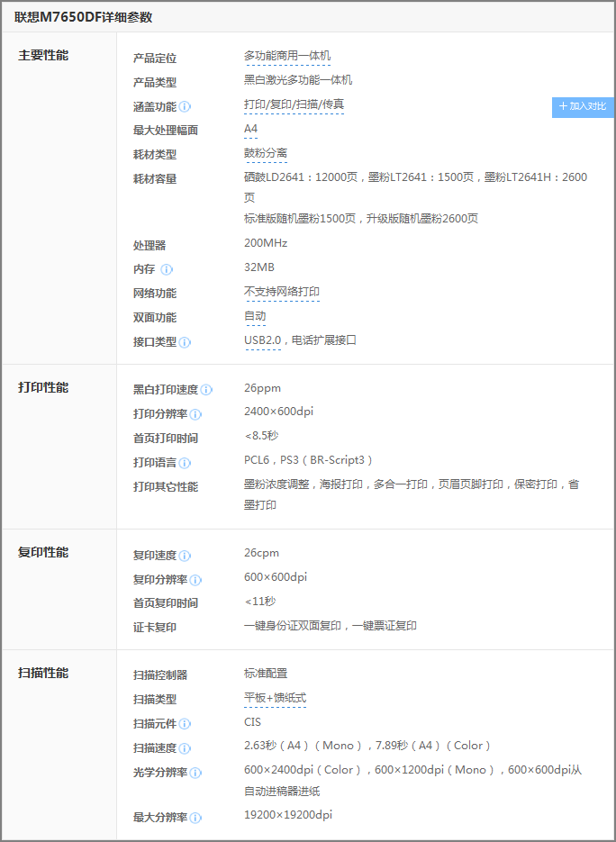Click the 200MHz processor value

[266, 243]
